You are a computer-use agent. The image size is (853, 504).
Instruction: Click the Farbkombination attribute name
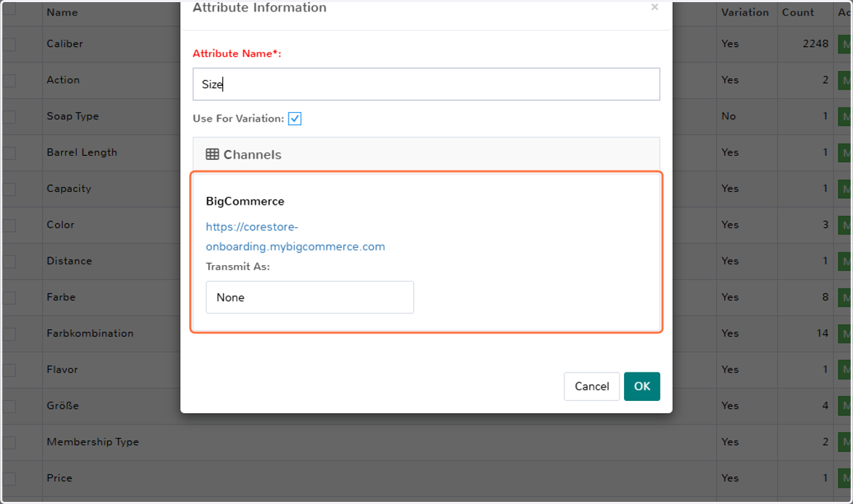[x=90, y=333]
